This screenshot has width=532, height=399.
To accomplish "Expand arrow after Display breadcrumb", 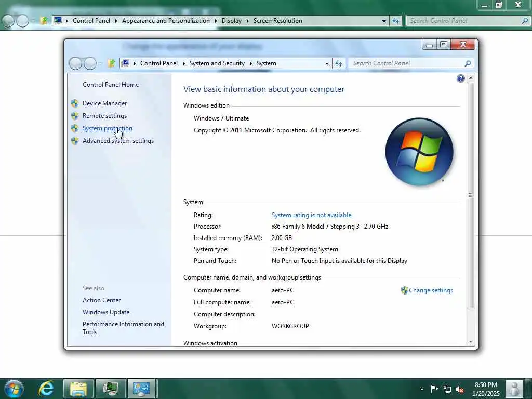I will coord(247,21).
